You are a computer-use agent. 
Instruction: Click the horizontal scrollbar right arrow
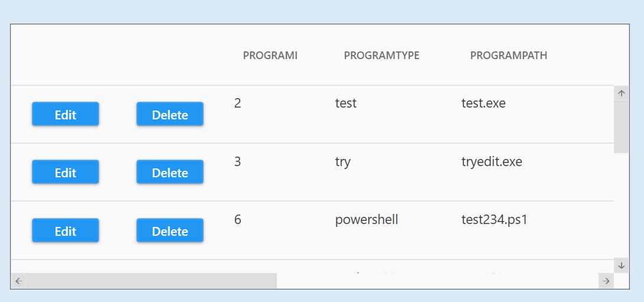pos(606,281)
